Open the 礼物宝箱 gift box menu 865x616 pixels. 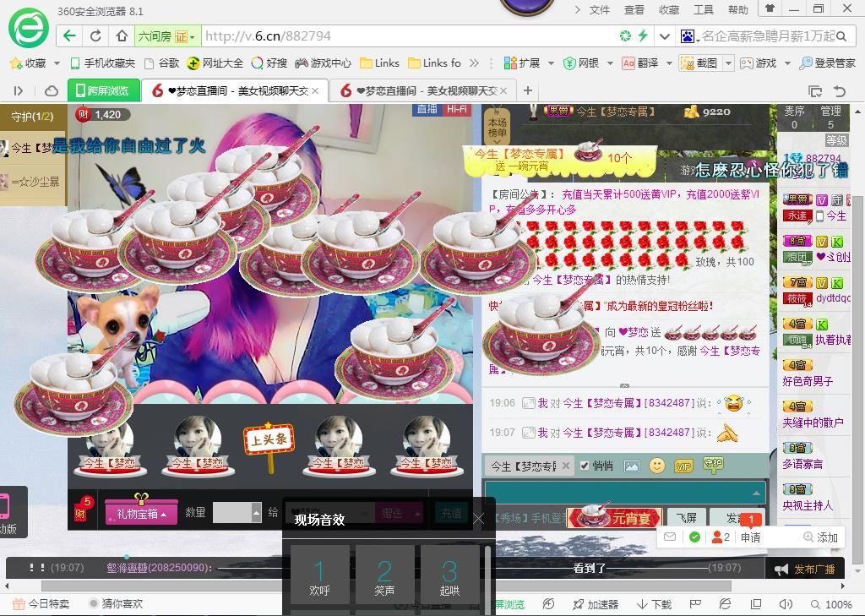(141, 512)
